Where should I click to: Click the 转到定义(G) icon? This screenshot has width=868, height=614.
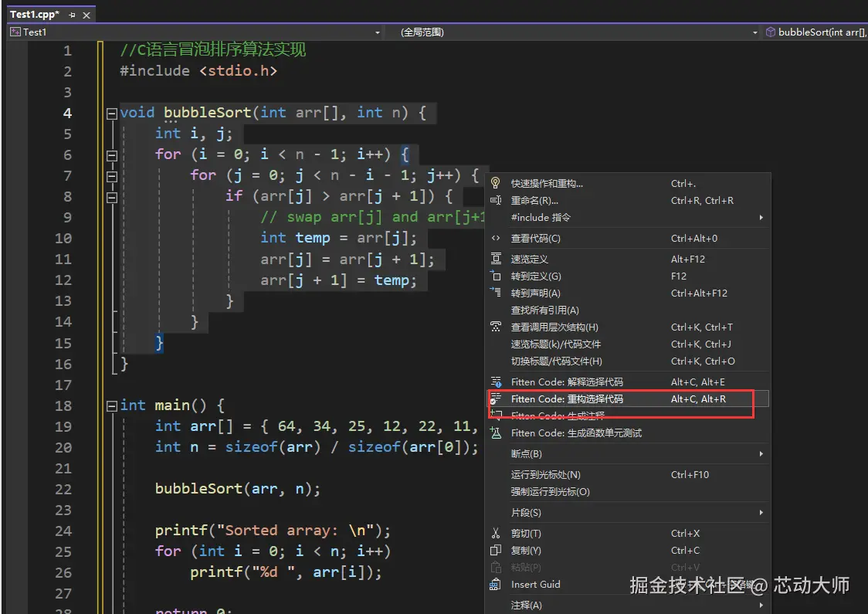point(496,276)
